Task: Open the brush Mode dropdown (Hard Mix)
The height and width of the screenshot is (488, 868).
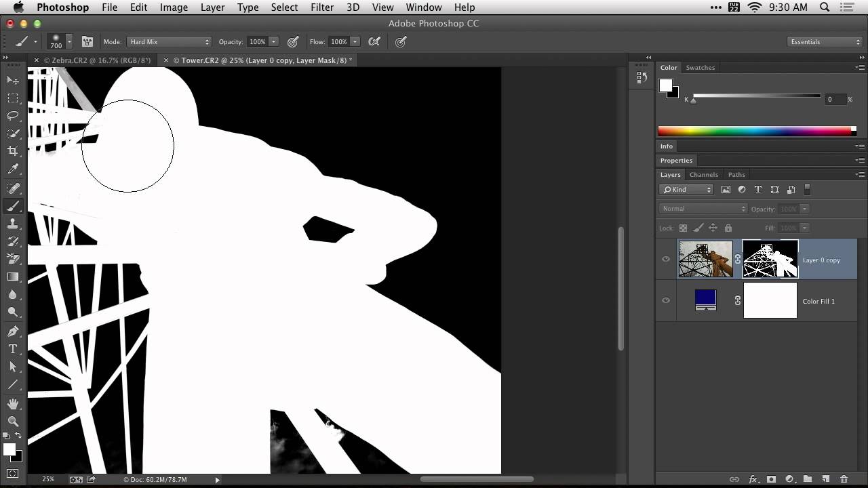Action: tap(169, 41)
